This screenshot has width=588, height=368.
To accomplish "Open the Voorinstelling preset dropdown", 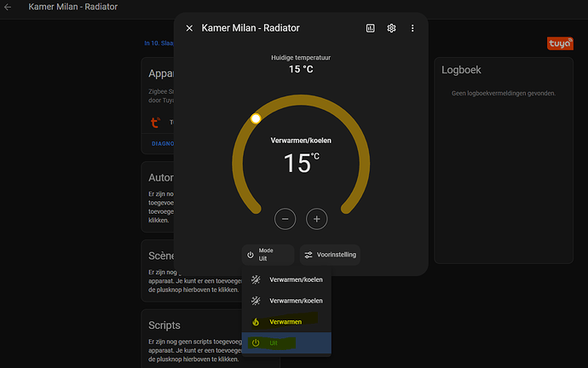I will click(330, 255).
